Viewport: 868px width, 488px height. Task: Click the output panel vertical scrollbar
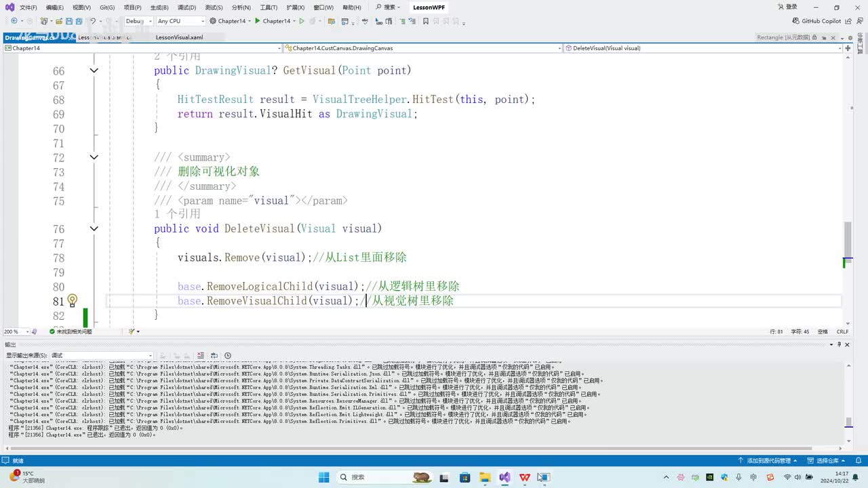[848, 404]
